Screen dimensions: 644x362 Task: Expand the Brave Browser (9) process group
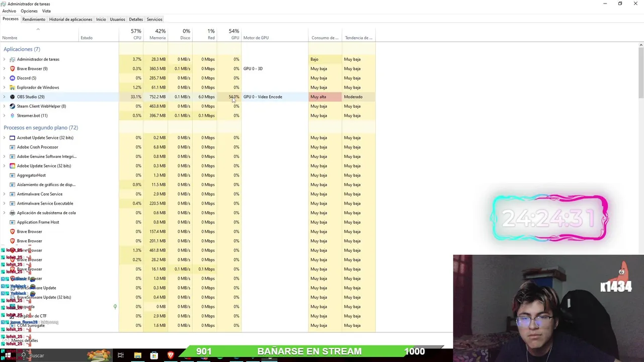(5, 68)
